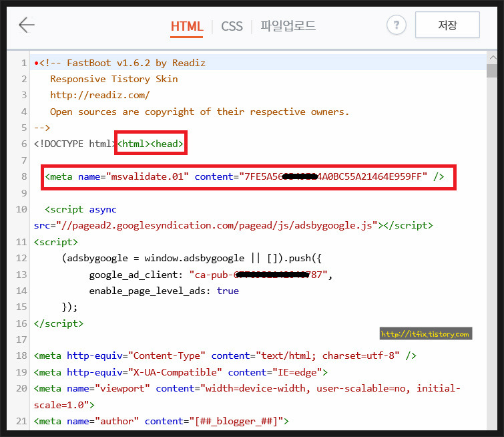Click the '});' on line 15

point(69,307)
